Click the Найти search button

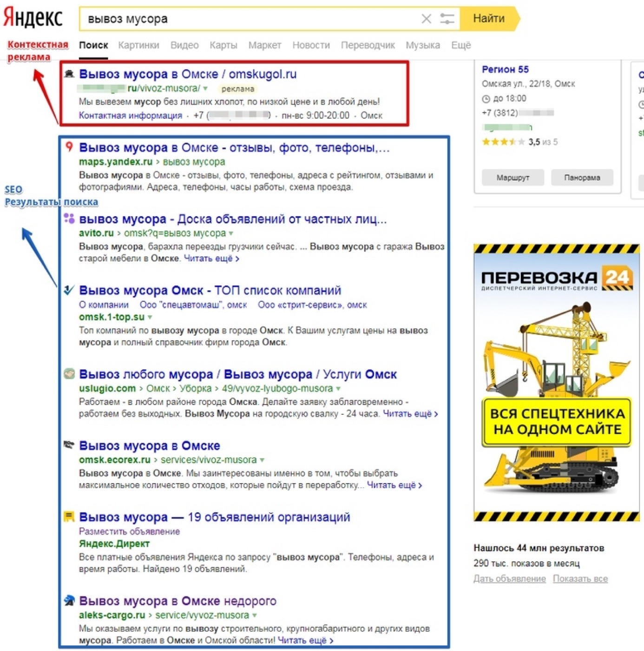[489, 19]
